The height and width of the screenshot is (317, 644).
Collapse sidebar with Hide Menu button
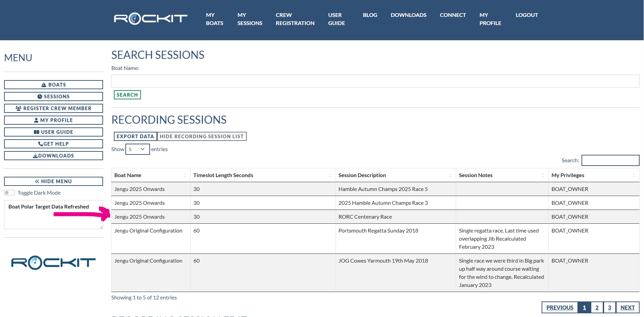53,181
